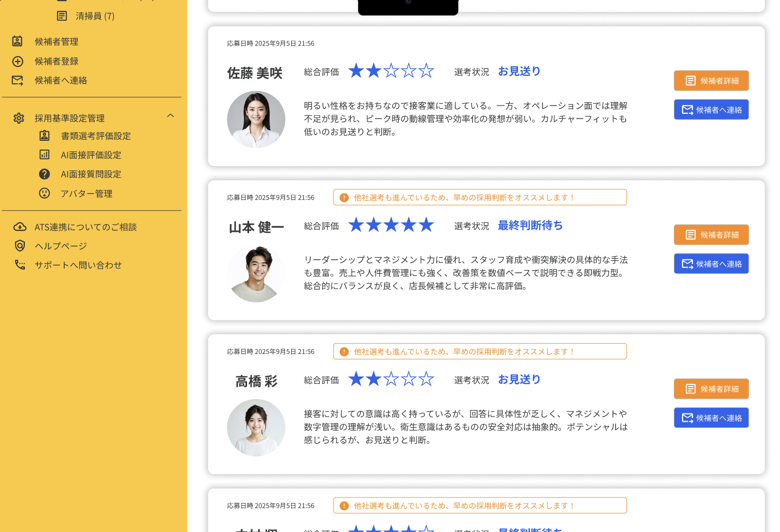Open AI面接質問設定 question icon

pyautogui.click(x=45, y=174)
